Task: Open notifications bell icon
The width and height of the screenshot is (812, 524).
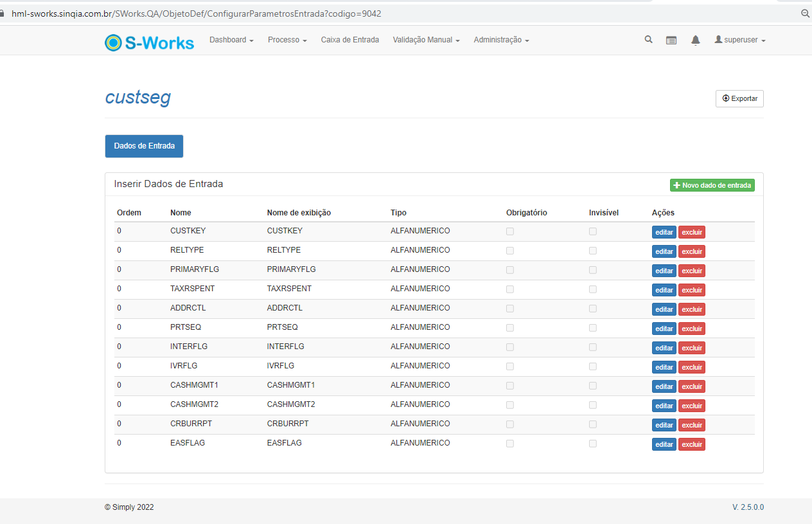Action: point(695,40)
